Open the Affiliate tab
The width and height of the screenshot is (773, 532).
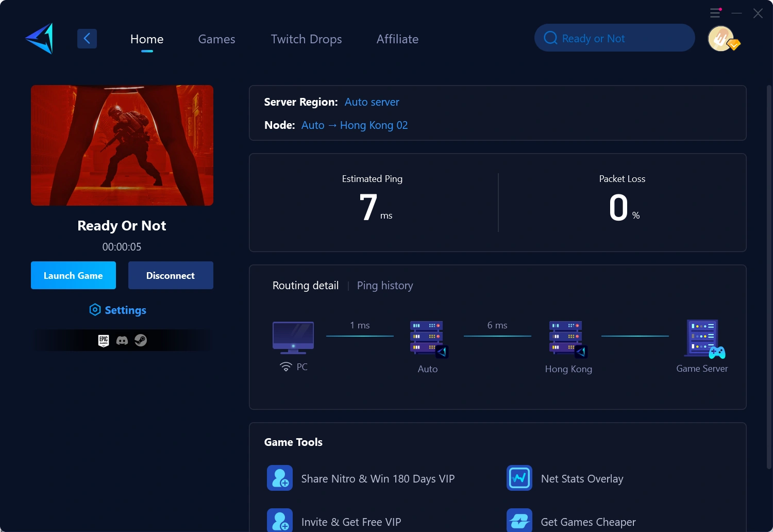pos(397,39)
